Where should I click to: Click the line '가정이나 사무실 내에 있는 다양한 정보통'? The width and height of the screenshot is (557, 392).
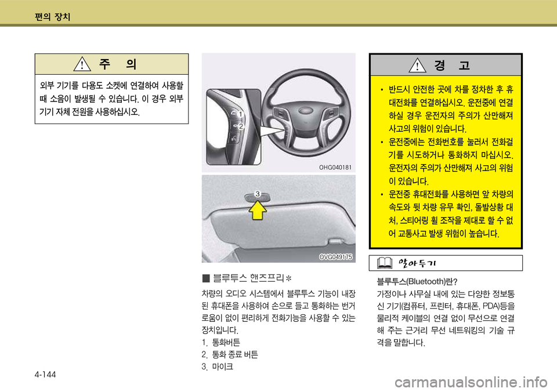click(x=446, y=294)
